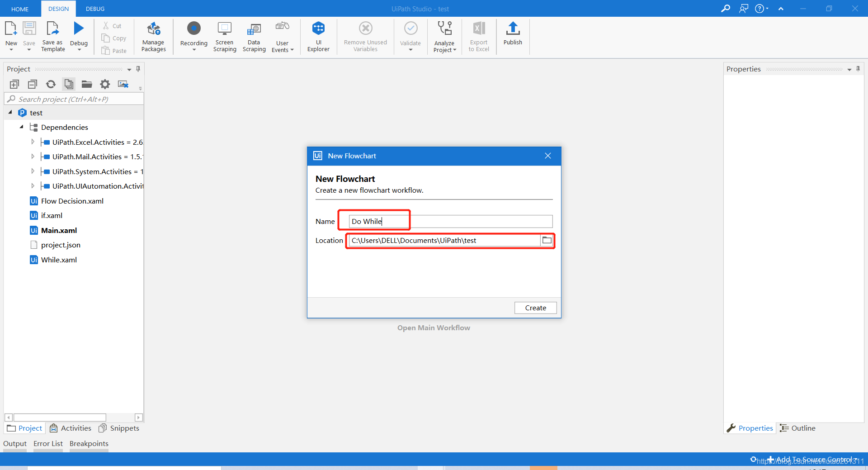
Task: Launch Screen Scraping tool
Action: (x=225, y=37)
